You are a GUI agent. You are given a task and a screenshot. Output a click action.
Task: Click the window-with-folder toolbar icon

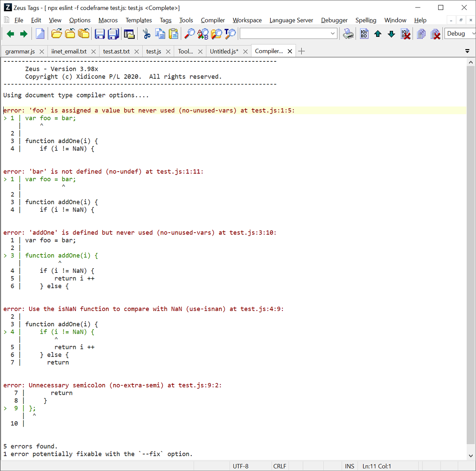pyautogui.click(x=129, y=34)
